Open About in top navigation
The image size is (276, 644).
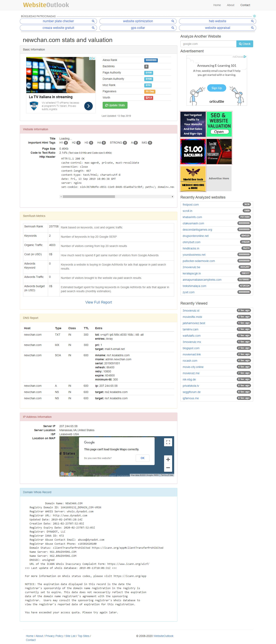pyautogui.click(x=231, y=5)
